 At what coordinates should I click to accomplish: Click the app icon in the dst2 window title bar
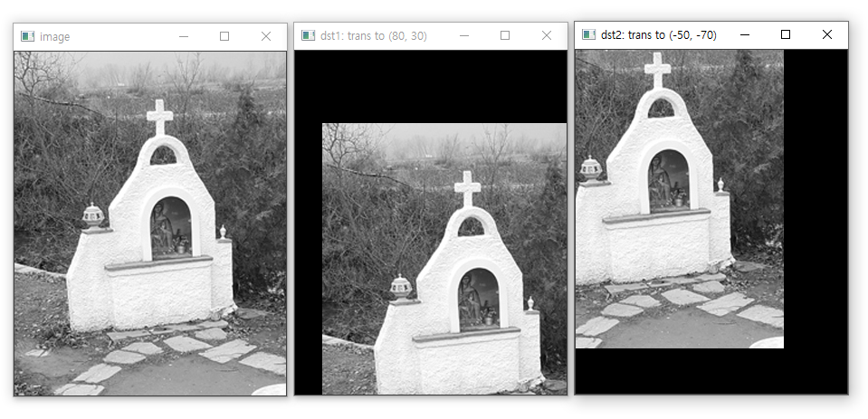point(588,35)
